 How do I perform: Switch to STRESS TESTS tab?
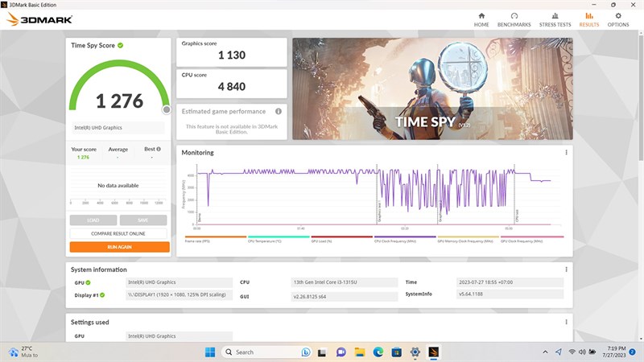(555, 19)
